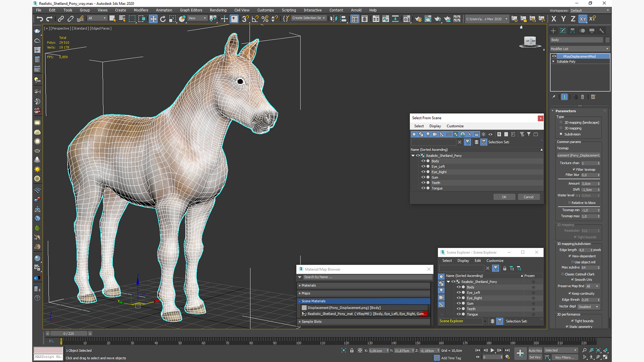Open Customize menu in Select From Scene
Image resolution: width=644 pixels, height=362 pixels.
point(455,126)
